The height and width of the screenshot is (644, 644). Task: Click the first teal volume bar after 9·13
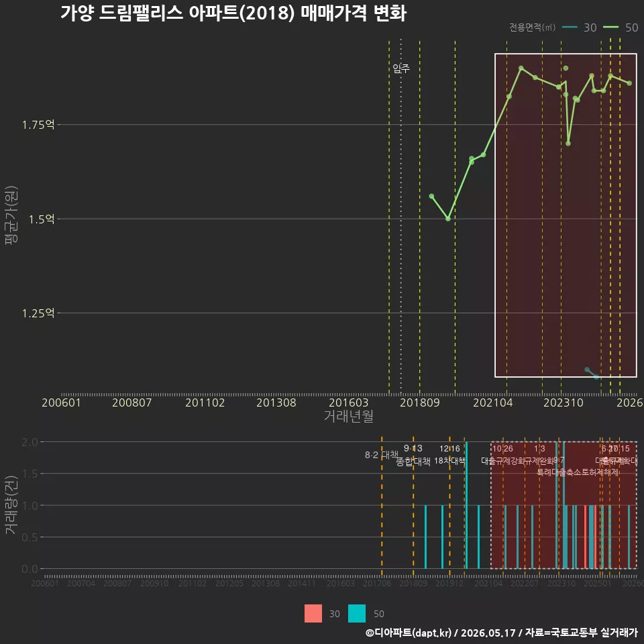coord(425,537)
